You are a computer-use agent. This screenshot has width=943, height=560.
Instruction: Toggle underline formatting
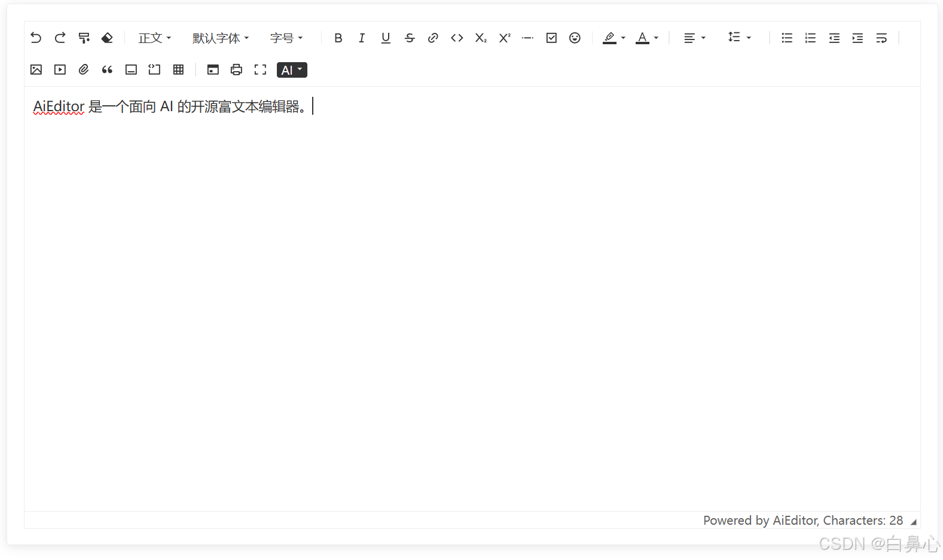click(x=386, y=38)
